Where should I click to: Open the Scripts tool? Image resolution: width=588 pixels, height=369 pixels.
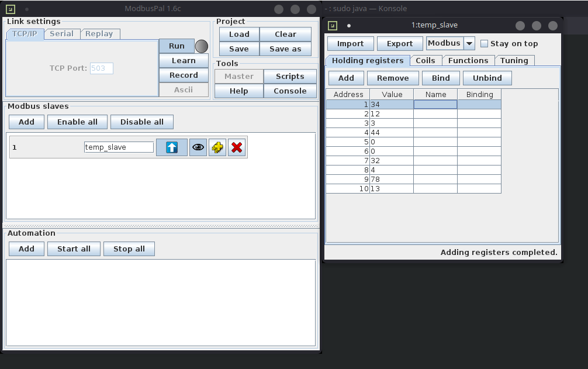[290, 76]
